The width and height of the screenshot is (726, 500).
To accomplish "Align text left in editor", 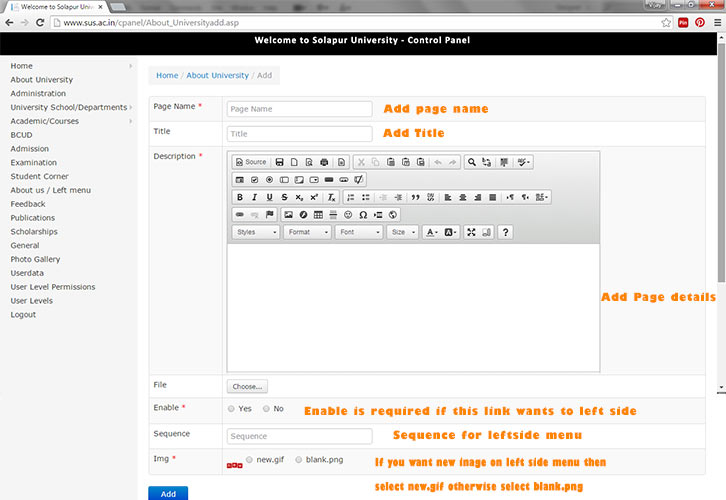I will pos(448,197).
